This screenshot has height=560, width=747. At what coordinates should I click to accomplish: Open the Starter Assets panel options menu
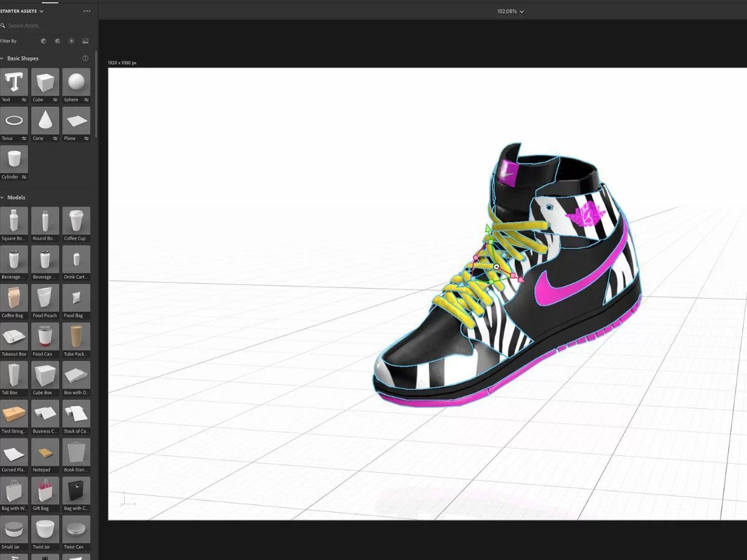(x=87, y=11)
